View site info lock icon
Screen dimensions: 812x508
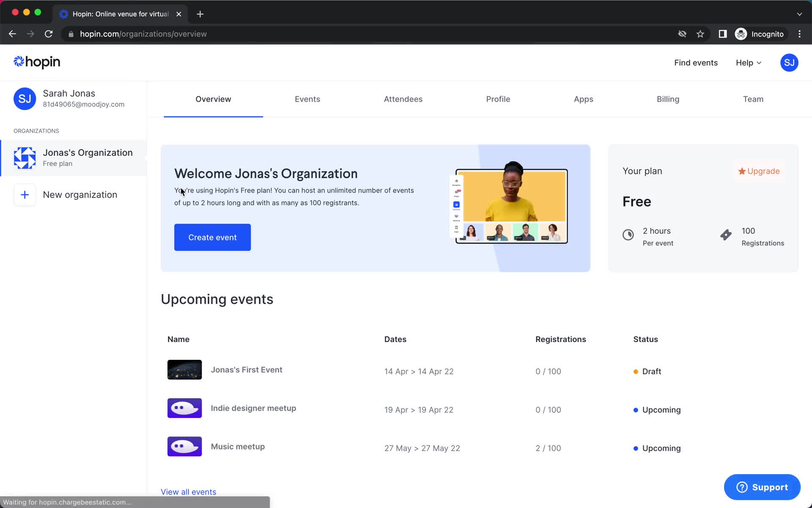point(71,34)
